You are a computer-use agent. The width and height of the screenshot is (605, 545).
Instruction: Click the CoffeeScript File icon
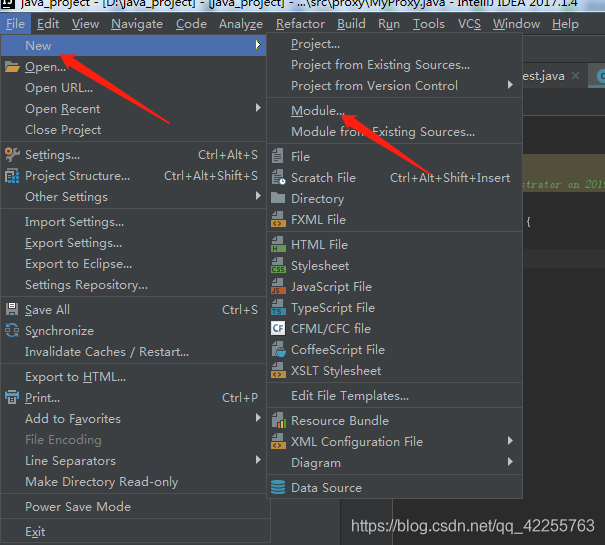pos(278,349)
